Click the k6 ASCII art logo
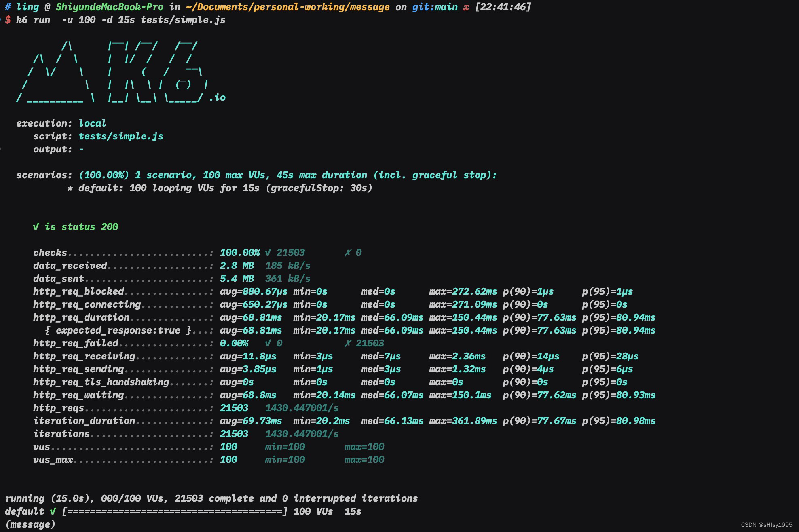 click(112, 72)
